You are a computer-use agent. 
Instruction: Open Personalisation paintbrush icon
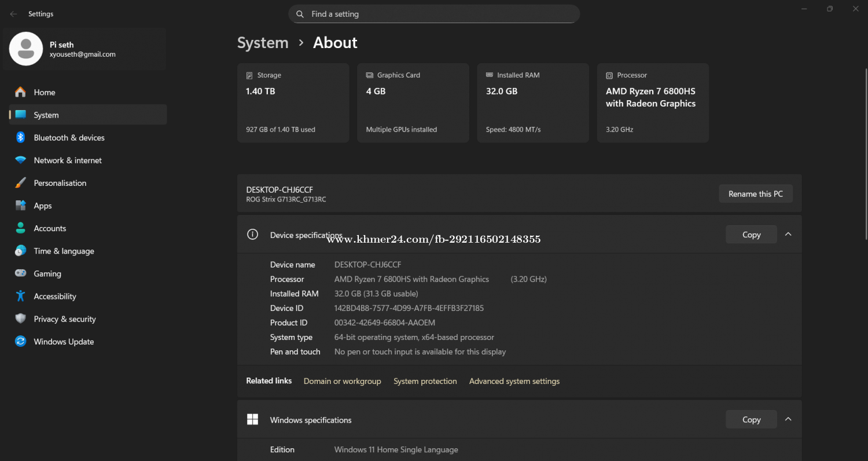tap(21, 183)
